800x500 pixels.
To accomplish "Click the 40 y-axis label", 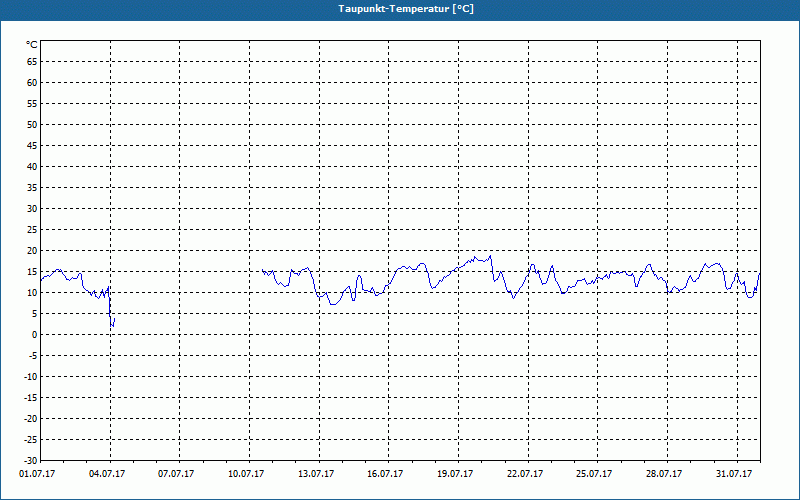I will [32, 167].
